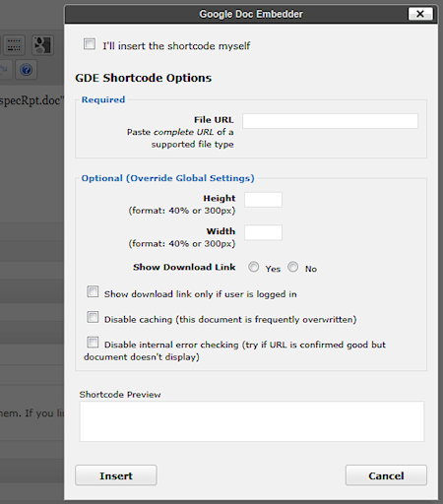Close the Google Doc Embedder dialog

click(420, 14)
